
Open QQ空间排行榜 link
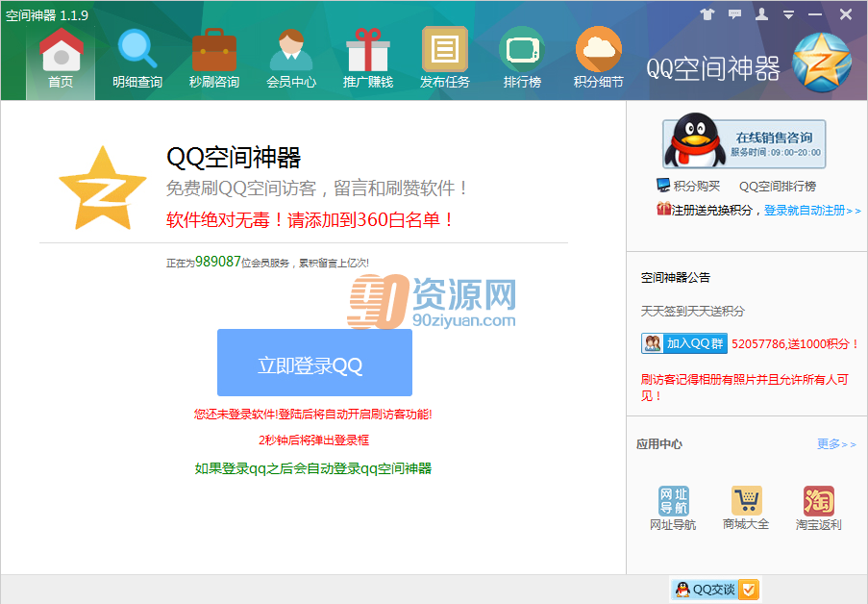click(778, 187)
